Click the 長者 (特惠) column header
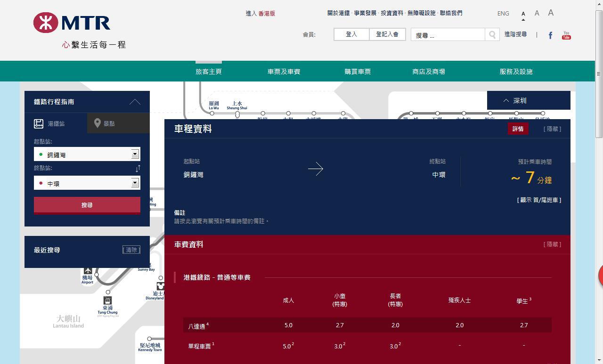The width and height of the screenshot is (603, 364). [x=395, y=300]
